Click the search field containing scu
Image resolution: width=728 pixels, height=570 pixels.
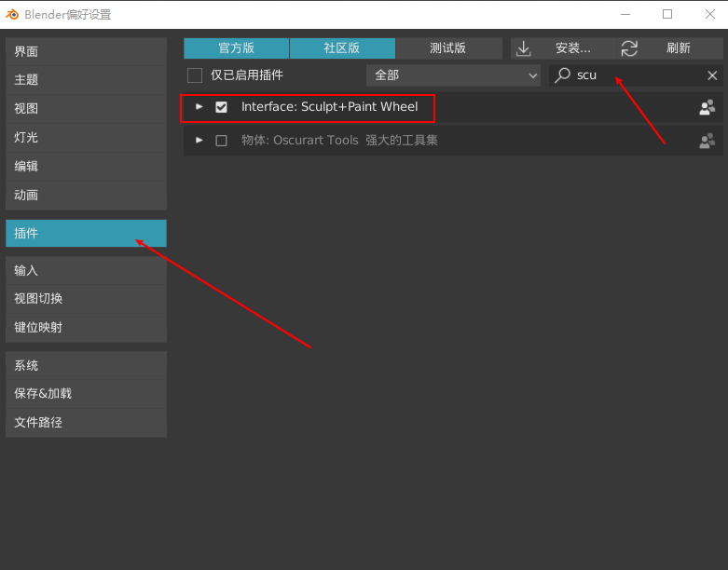[x=636, y=75]
